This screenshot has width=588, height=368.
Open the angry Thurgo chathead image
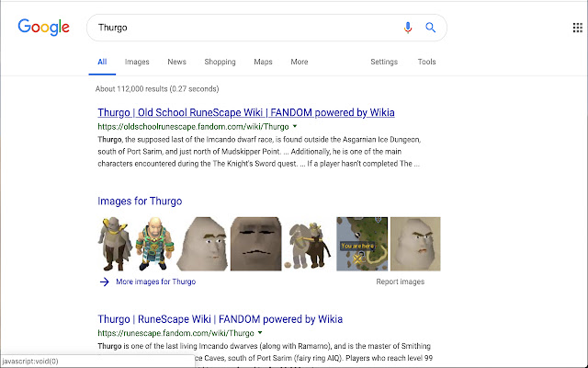pos(415,244)
